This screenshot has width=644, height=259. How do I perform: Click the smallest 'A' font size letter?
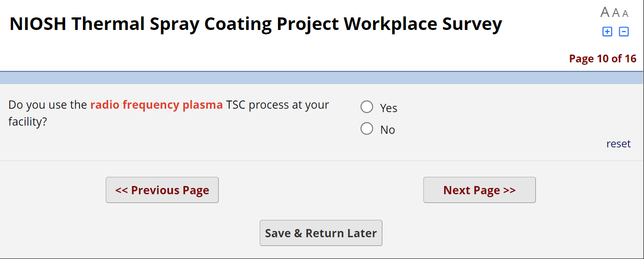point(625,14)
